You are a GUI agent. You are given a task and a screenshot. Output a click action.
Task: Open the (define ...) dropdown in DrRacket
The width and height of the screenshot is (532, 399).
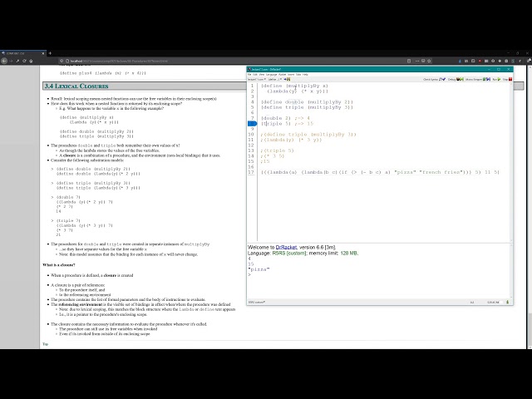point(275,80)
